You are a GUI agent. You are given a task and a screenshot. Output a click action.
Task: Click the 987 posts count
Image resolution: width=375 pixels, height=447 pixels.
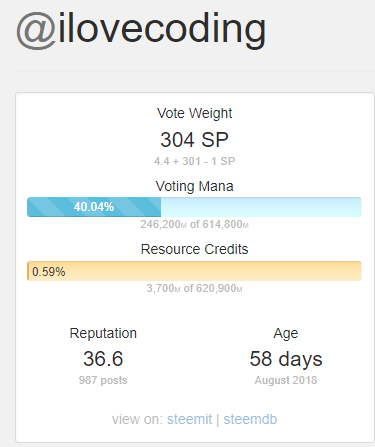103,380
